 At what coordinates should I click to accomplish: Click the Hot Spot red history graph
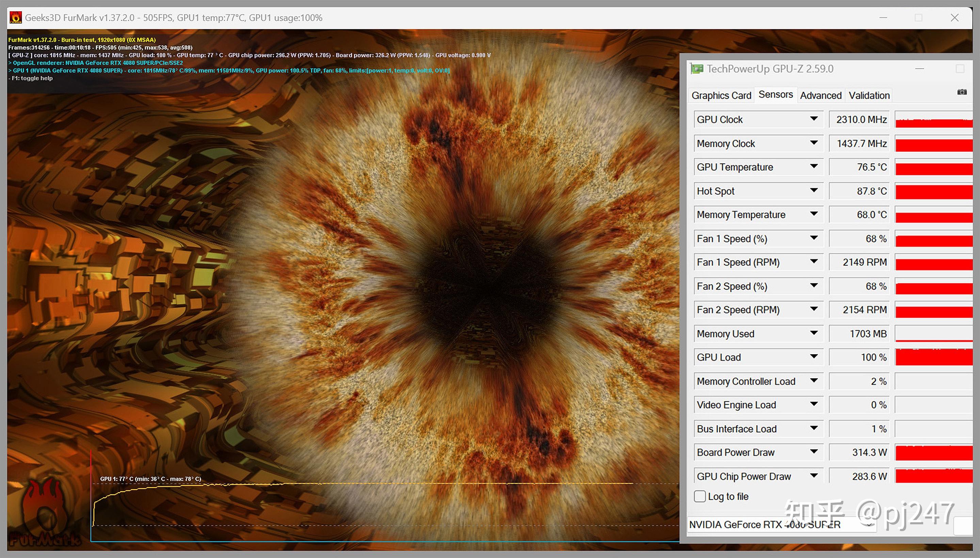(x=934, y=191)
